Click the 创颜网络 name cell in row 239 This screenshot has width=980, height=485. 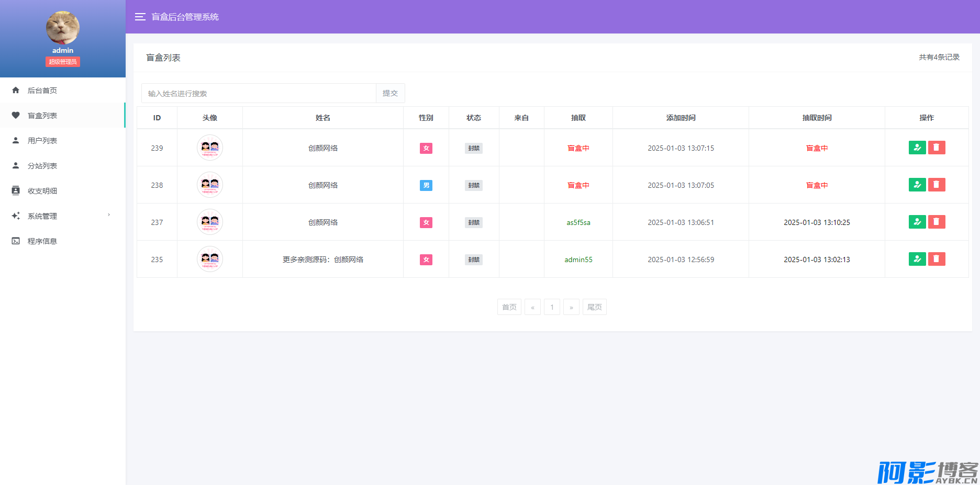[x=323, y=148]
